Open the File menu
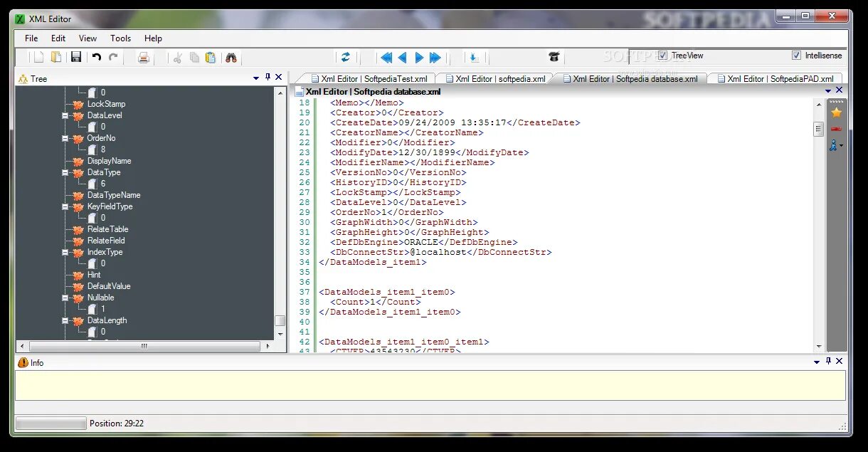Screen dimensions: 868x452 31,38
